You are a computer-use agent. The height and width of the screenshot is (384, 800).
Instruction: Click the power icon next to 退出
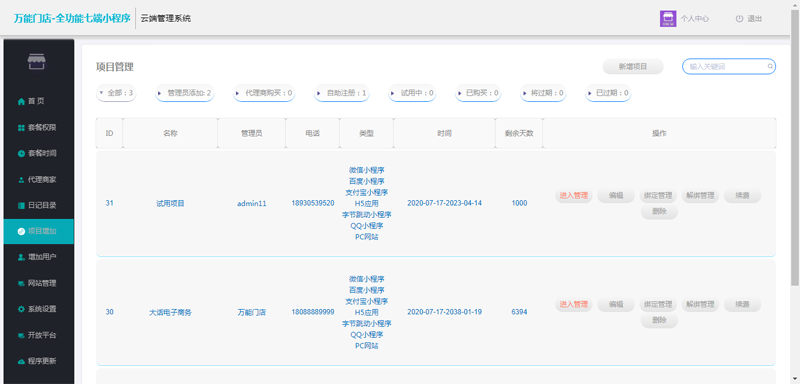pyautogui.click(x=739, y=19)
